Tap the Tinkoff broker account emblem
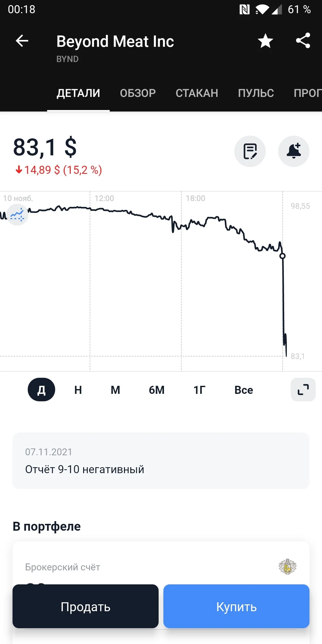Viewport: 322px width, 644px height. point(287,566)
